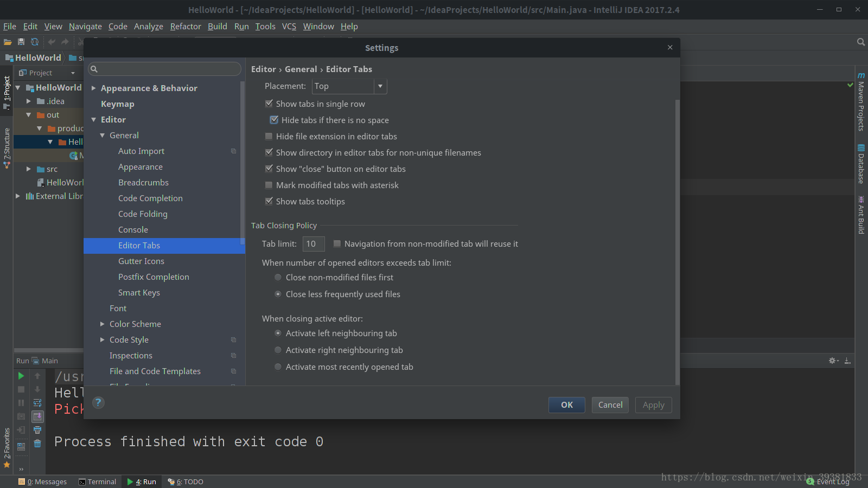Open the Maven Projects side panel

pyautogui.click(x=861, y=102)
